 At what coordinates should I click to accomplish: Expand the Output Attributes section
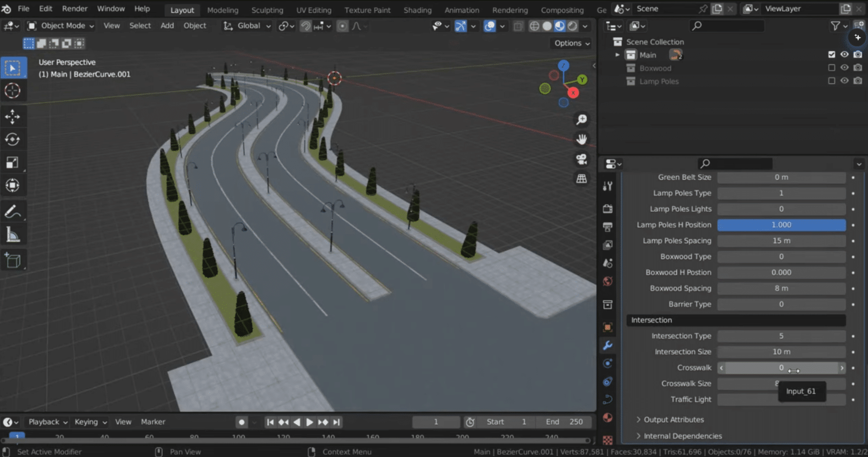[673, 420]
